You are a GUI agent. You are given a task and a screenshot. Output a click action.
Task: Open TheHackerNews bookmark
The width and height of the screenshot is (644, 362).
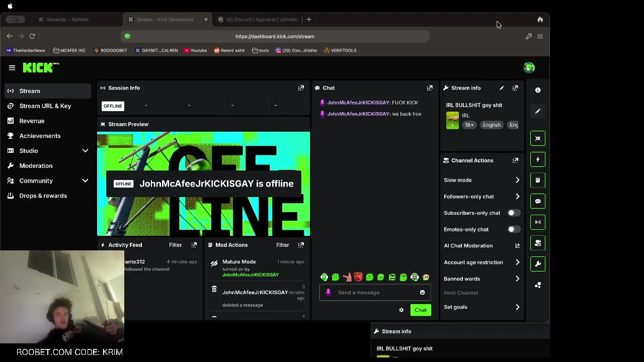26,50
